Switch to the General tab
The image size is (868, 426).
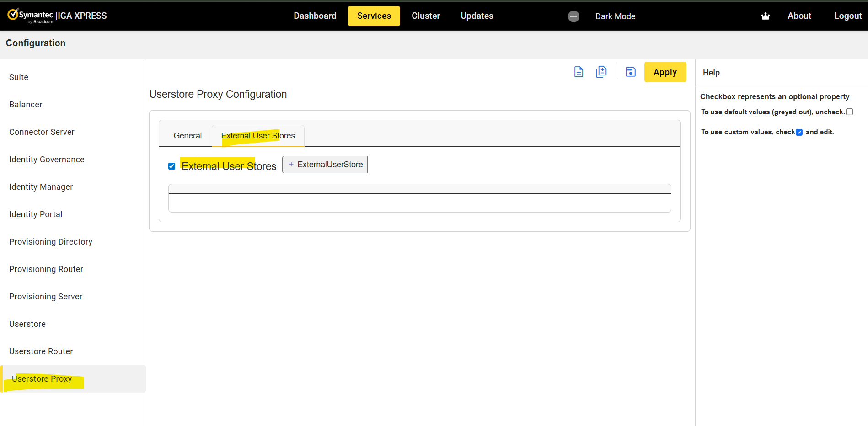pos(188,136)
